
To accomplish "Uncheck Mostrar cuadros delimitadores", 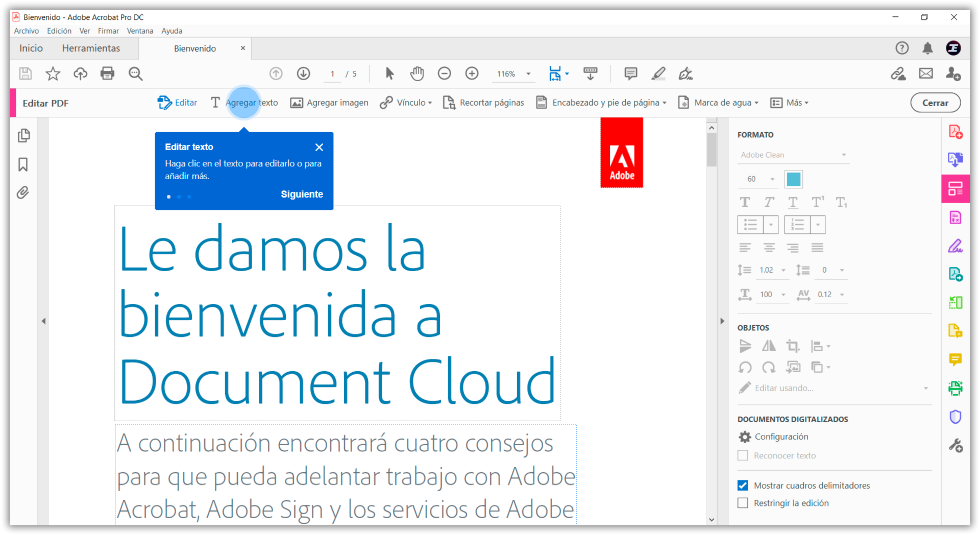I will click(743, 485).
